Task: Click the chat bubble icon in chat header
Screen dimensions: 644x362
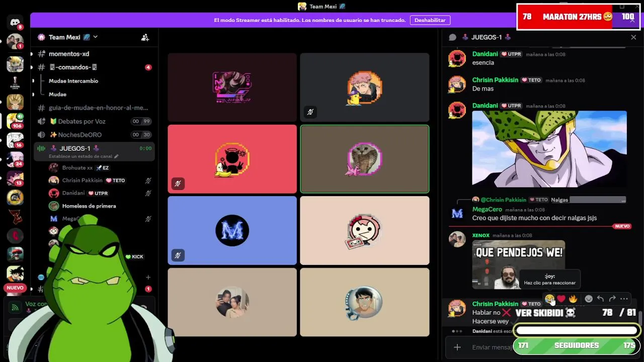Action: (x=452, y=37)
